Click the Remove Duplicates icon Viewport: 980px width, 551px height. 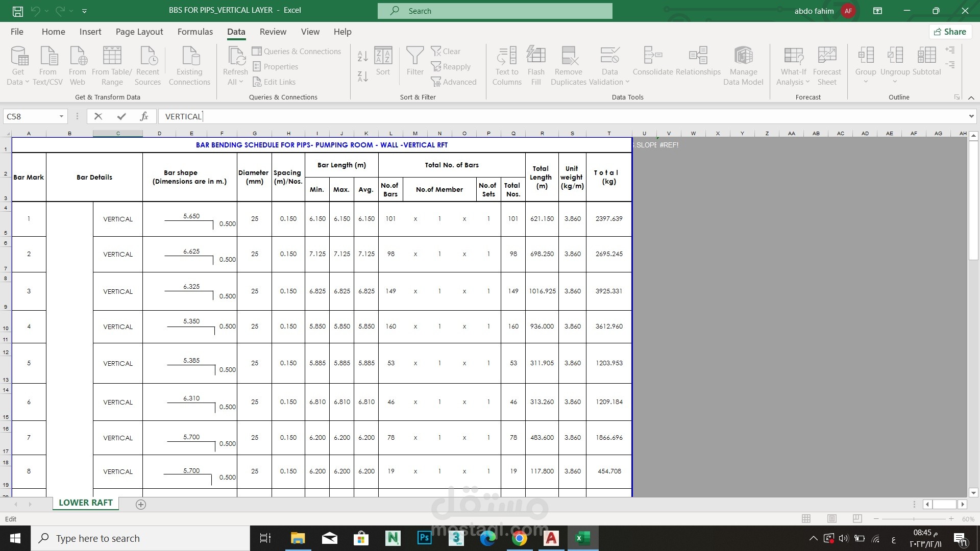click(x=569, y=56)
